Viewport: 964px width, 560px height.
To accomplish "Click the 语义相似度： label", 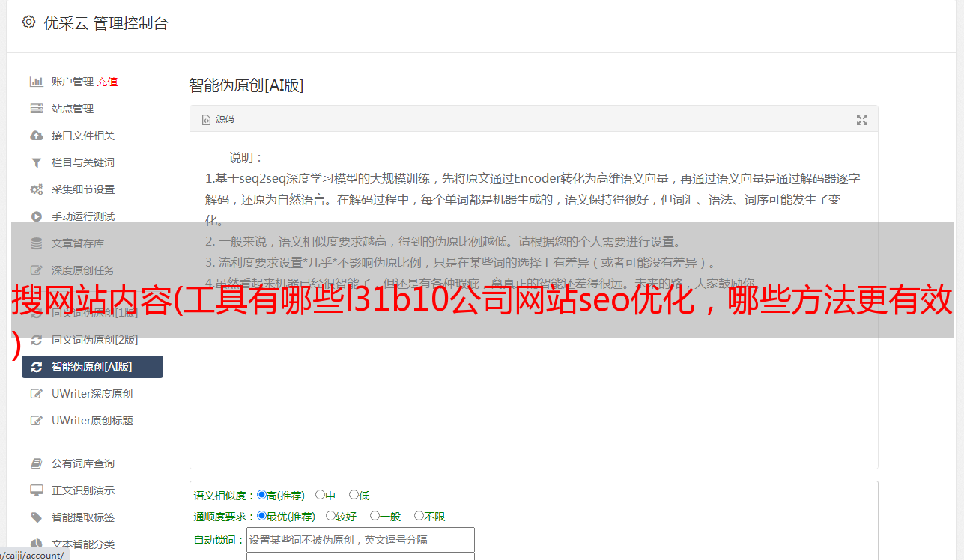I will coord(225,496).
